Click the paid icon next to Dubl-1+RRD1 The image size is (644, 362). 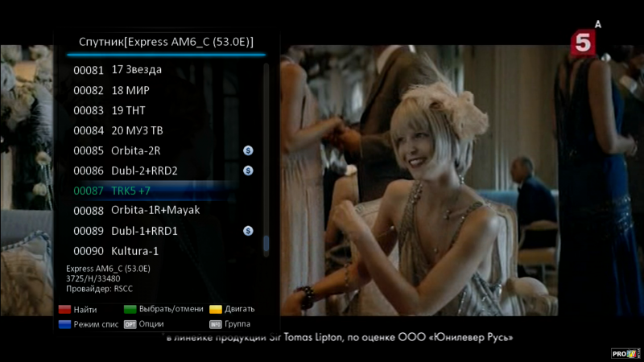pos(249,231)
